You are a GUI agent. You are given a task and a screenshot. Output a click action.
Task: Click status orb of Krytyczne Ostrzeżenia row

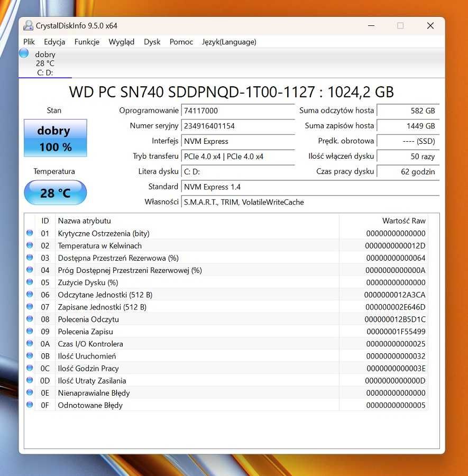pos(30,233)
